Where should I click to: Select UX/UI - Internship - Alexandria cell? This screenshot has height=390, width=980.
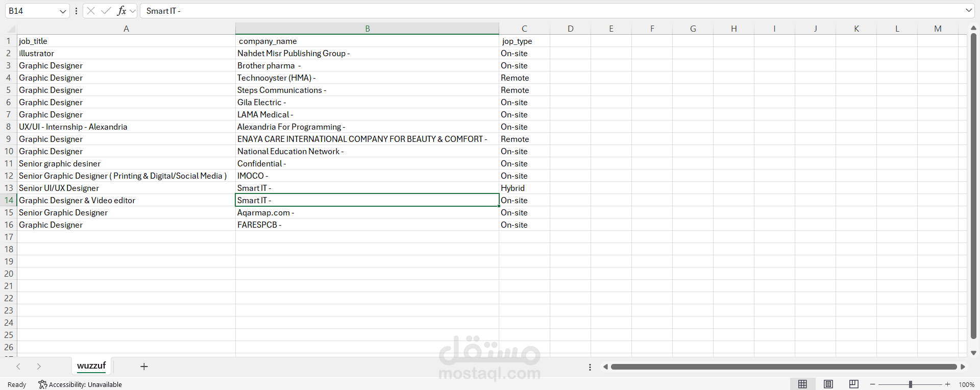pos(126,127)
